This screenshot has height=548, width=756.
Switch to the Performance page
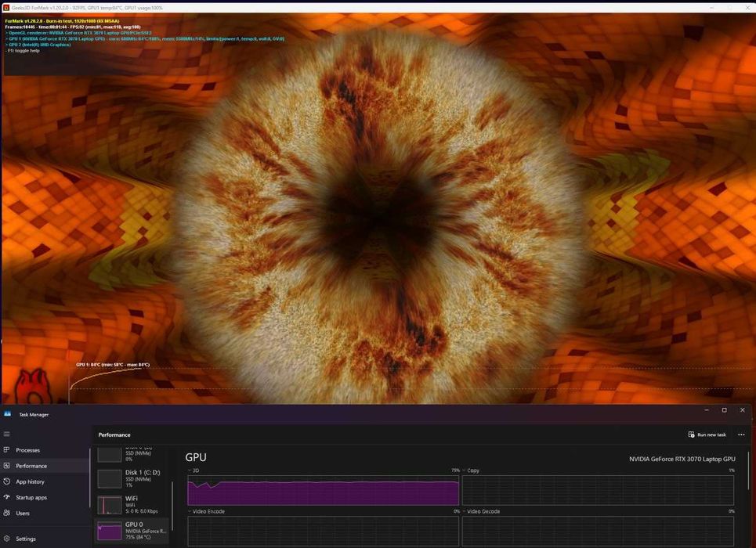point(31,466)
